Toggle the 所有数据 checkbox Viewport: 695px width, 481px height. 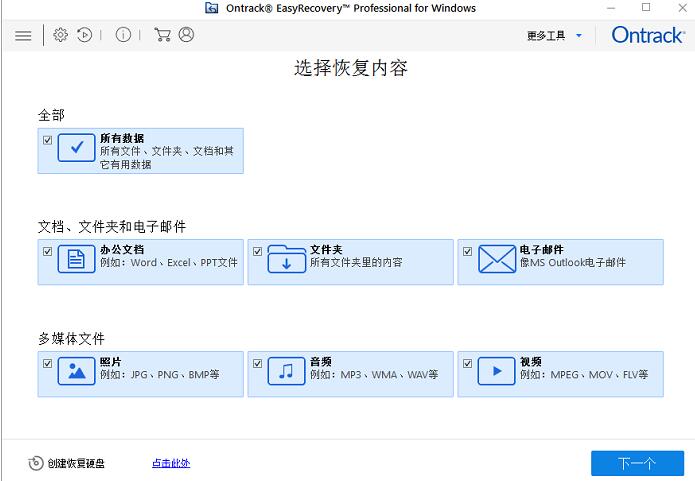click(47, 140)
